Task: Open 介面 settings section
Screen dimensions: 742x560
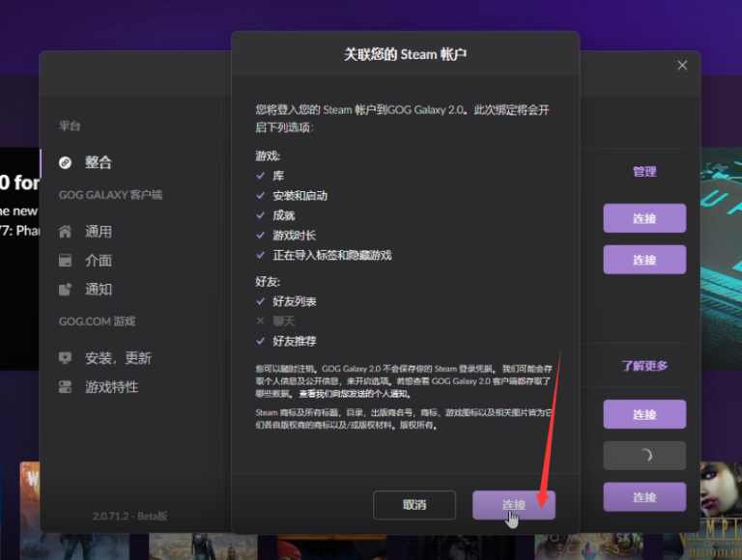Action: tap(98, 260)
